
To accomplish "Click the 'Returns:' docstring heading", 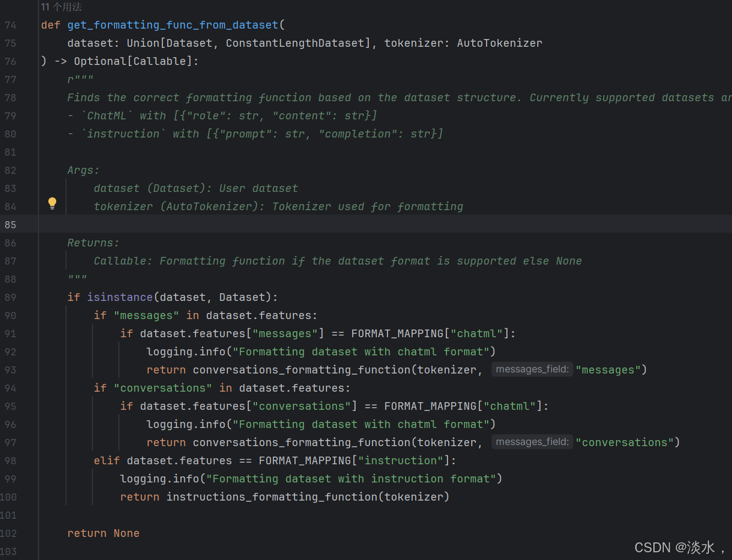I will tap(93, 243).
